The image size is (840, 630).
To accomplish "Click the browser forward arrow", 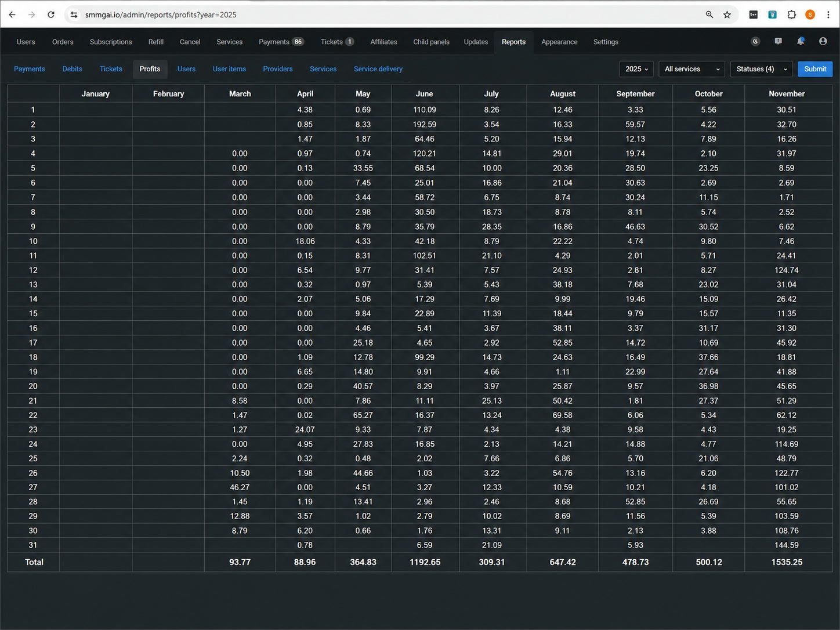I will click(x=31, y=15).
